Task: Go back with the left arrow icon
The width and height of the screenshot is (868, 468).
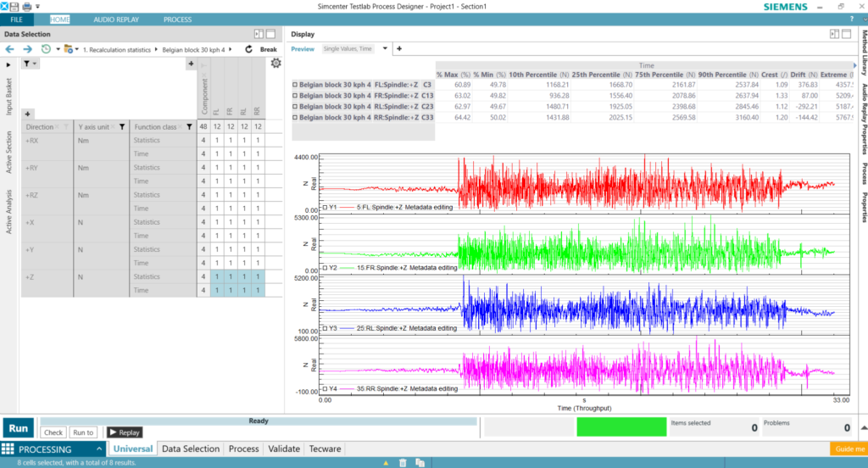Action: (9, 49)
